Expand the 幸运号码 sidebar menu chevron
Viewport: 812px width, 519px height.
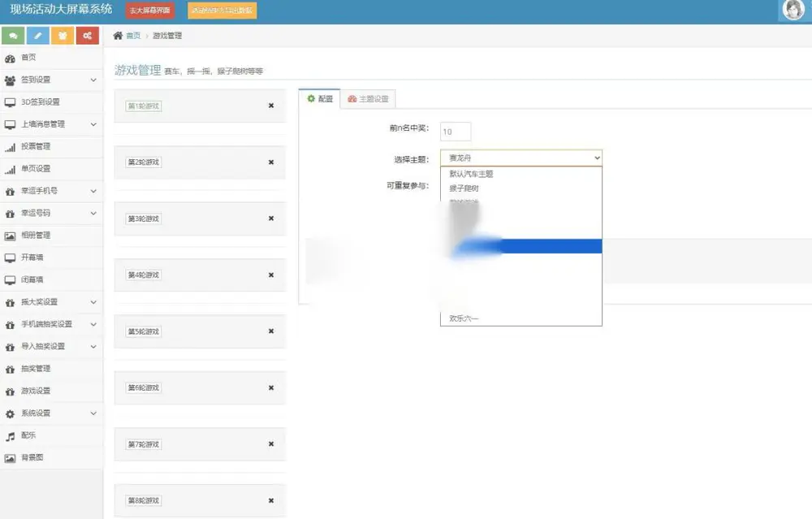point(93,214)
